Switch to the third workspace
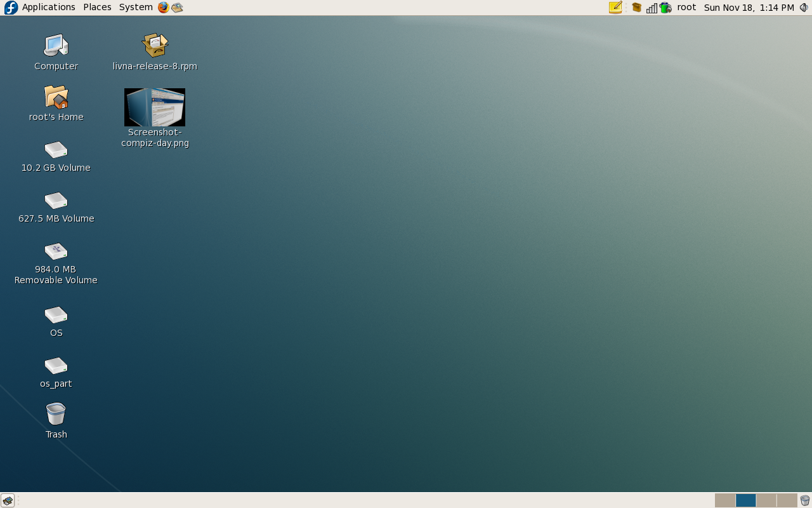 tap(766, 500)
